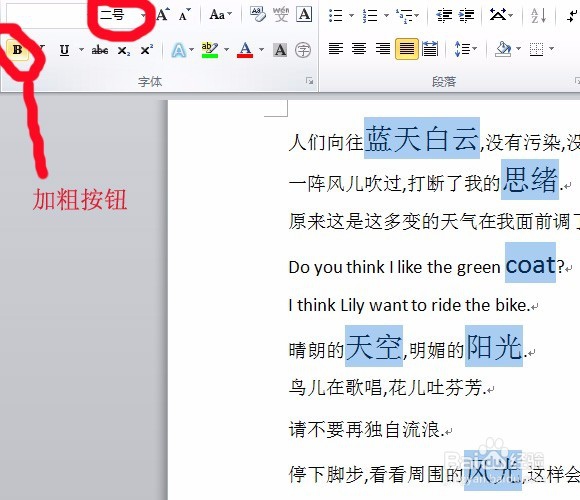Click the font size box showing 二号
Viewport: 580px width, 500px height.
tap(117, 15)
